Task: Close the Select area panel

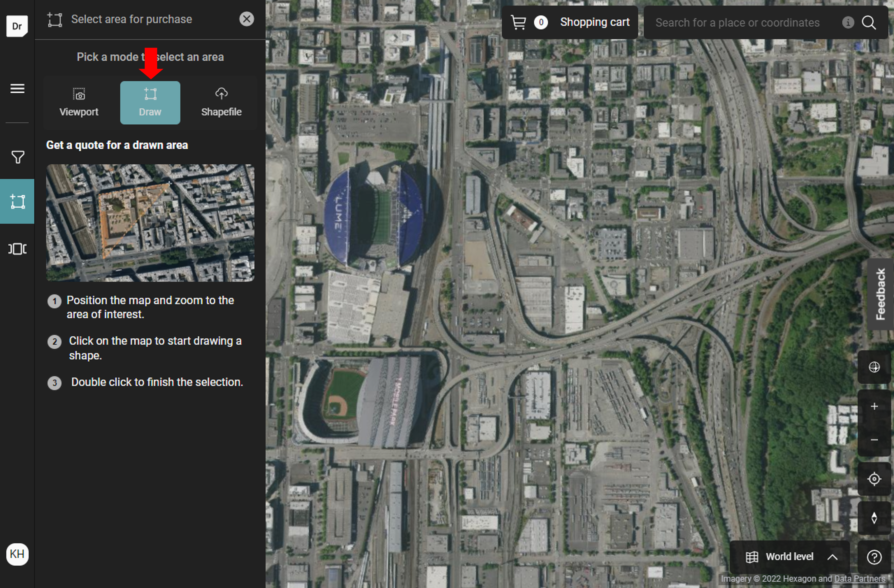Action: [246, 19]
